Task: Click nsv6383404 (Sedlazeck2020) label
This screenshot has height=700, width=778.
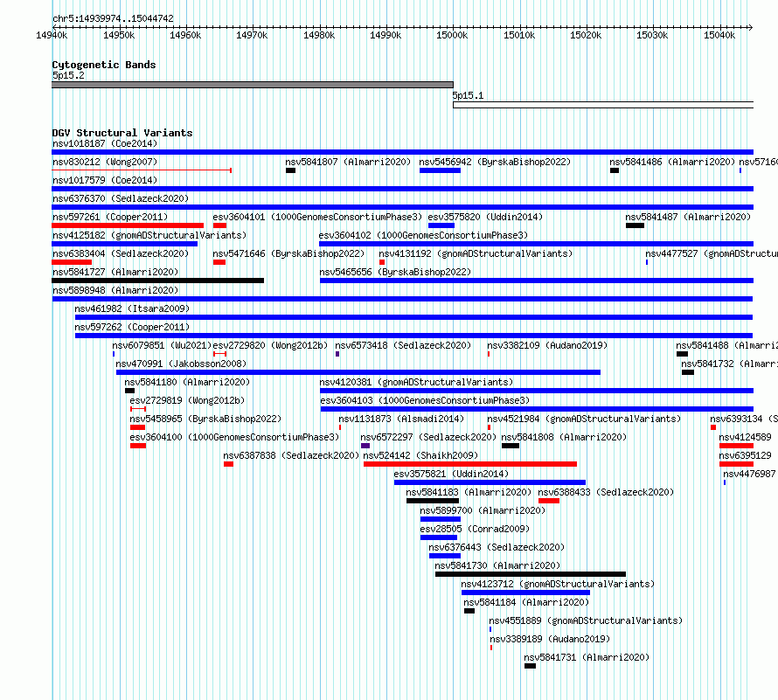Action: point(121,254)
